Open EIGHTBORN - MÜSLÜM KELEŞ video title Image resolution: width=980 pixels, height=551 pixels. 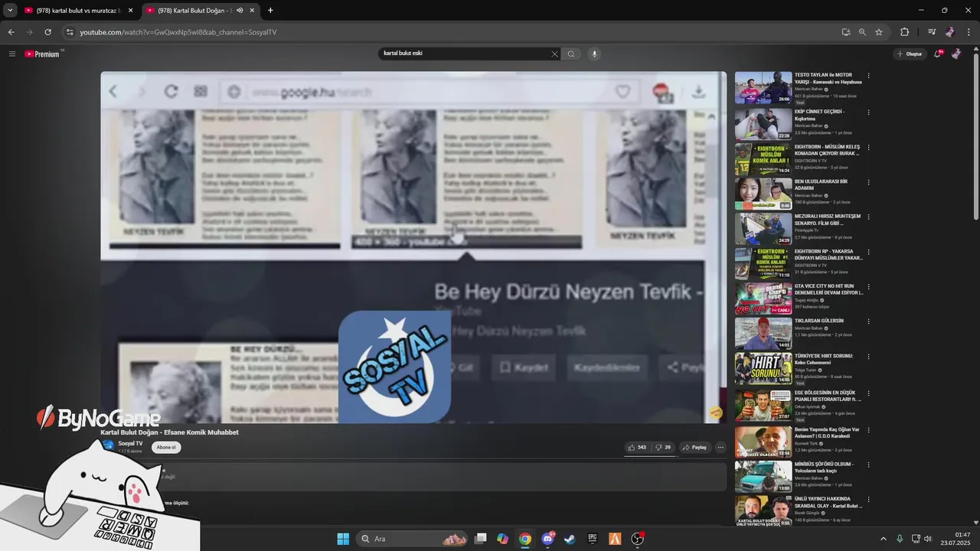point(827,150)
